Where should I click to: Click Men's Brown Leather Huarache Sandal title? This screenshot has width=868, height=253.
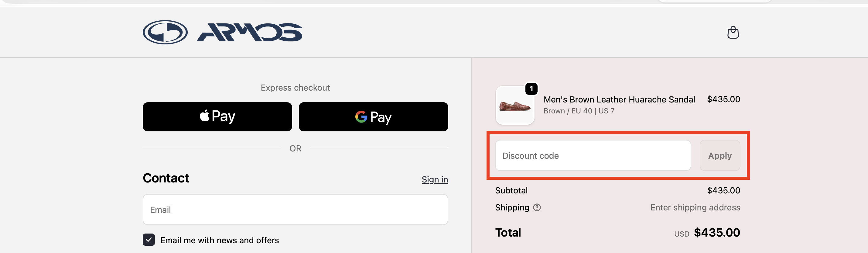pyautogui.click(x=619, y=99)
